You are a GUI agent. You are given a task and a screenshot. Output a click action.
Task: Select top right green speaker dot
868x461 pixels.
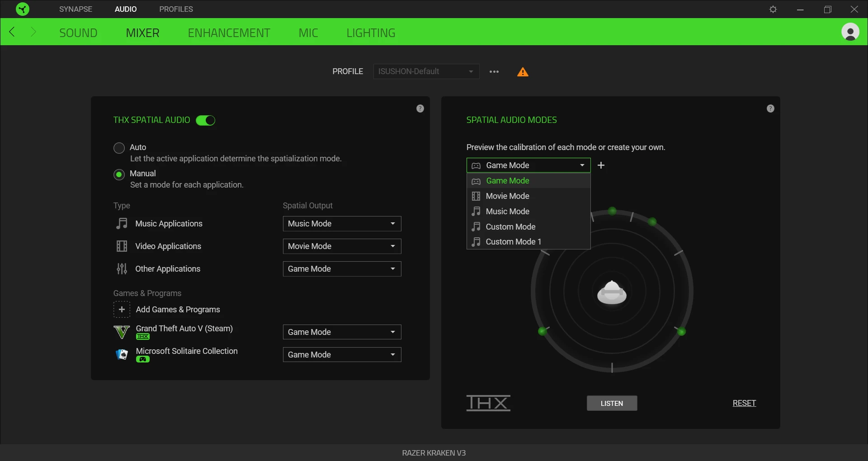click(652, 222)
